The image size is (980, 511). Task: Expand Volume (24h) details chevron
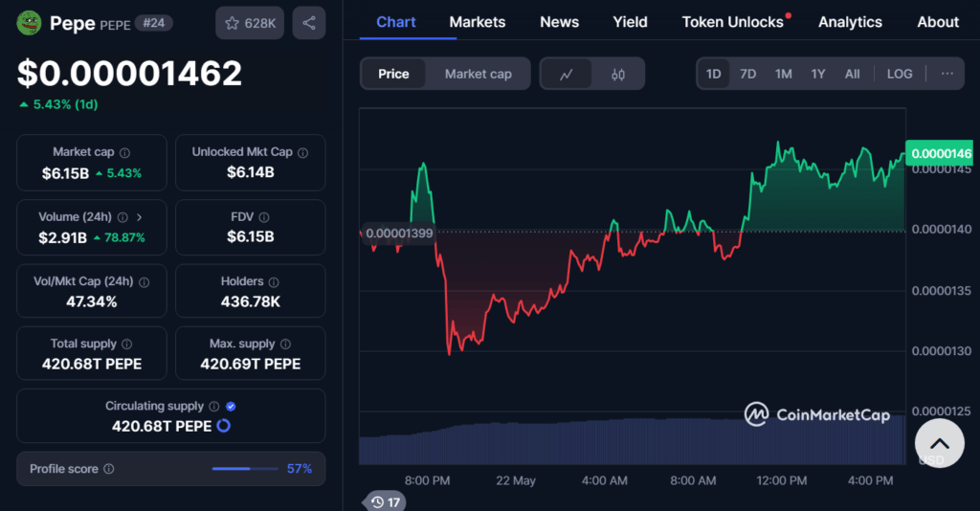(140, 217)
